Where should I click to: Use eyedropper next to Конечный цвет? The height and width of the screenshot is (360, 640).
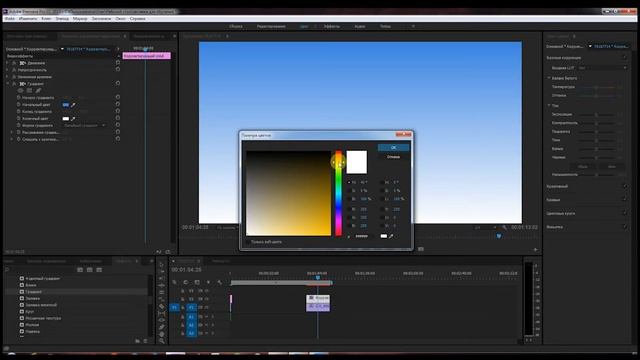coord(73,119)
